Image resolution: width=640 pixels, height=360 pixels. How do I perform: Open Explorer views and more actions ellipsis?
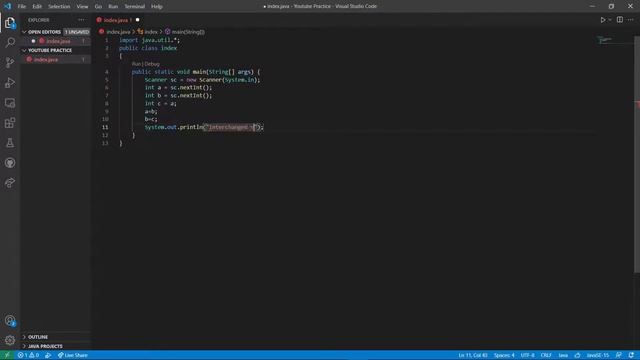pyautogui.click(x=81, y=20)
